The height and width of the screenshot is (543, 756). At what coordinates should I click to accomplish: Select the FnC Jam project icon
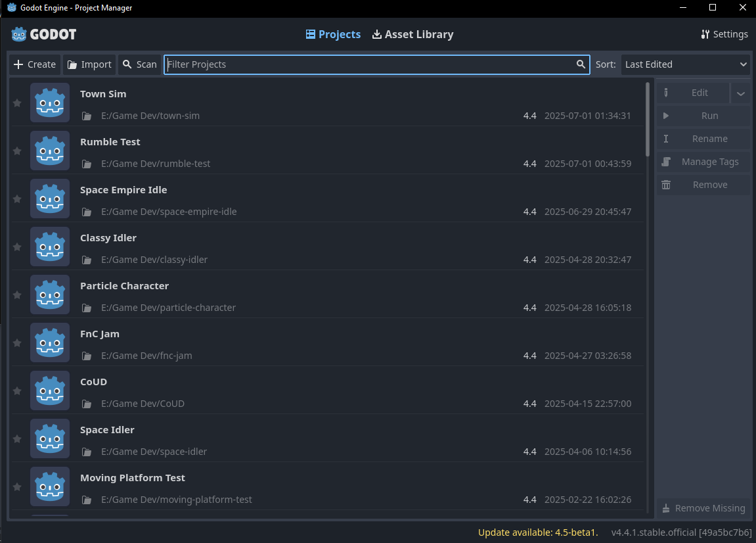pos(50,342)
